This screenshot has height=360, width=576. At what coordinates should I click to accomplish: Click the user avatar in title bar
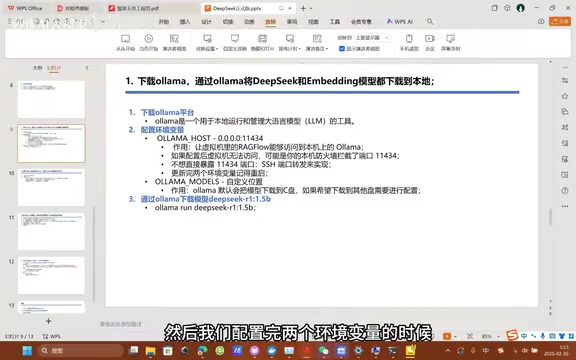point(520,8)
